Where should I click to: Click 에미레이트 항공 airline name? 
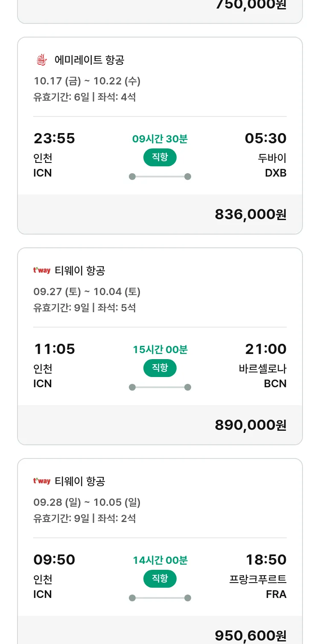coord(89,60)
